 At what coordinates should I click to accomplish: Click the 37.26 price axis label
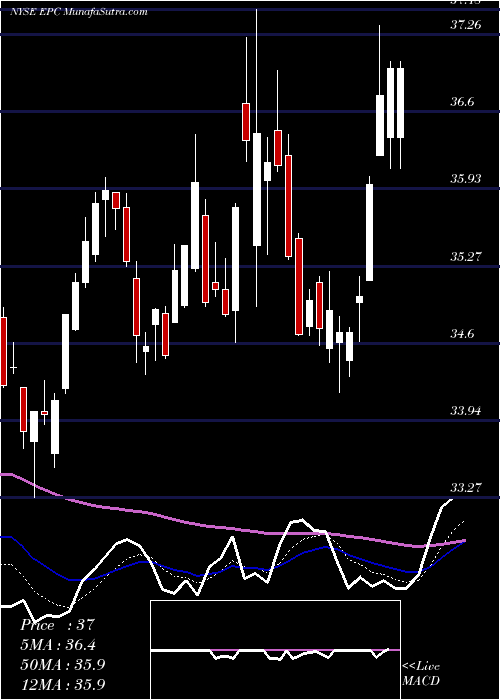point(466,25)
